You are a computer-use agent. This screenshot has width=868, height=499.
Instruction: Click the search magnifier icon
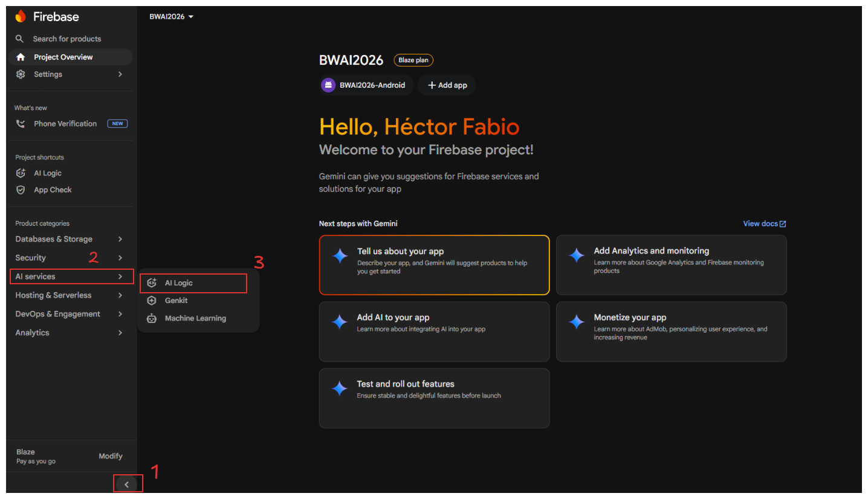pos(20,39)
